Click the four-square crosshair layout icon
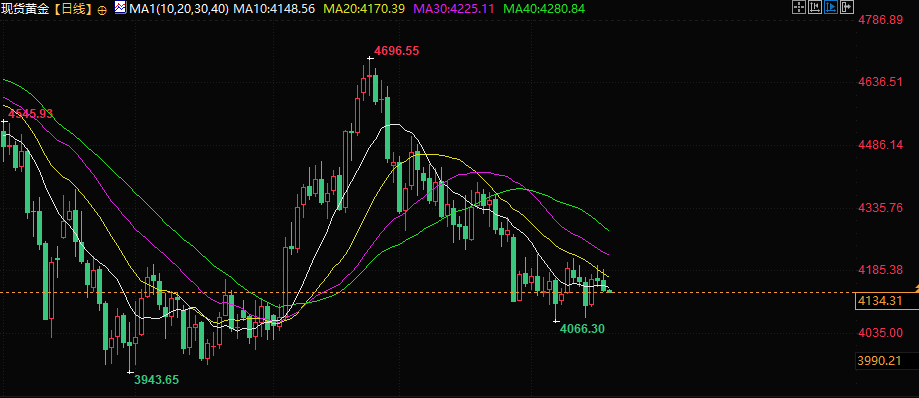The image size is (919, 398). (x=799, y=8)
